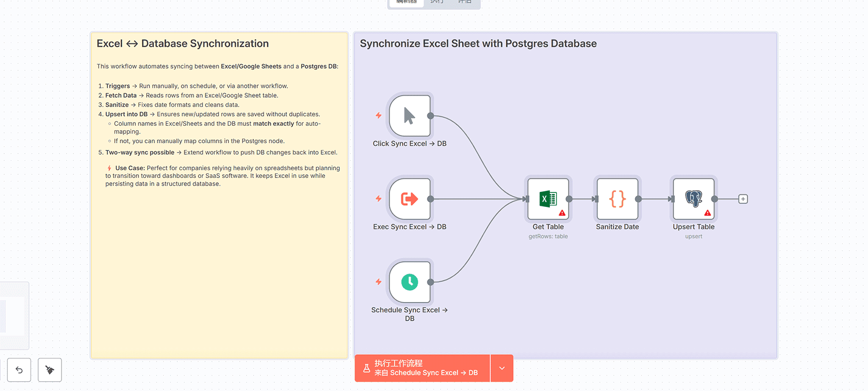This screenshot has width=868, height=391.
Task: Select the Sanitize Date code node
Action: [617, 199]
